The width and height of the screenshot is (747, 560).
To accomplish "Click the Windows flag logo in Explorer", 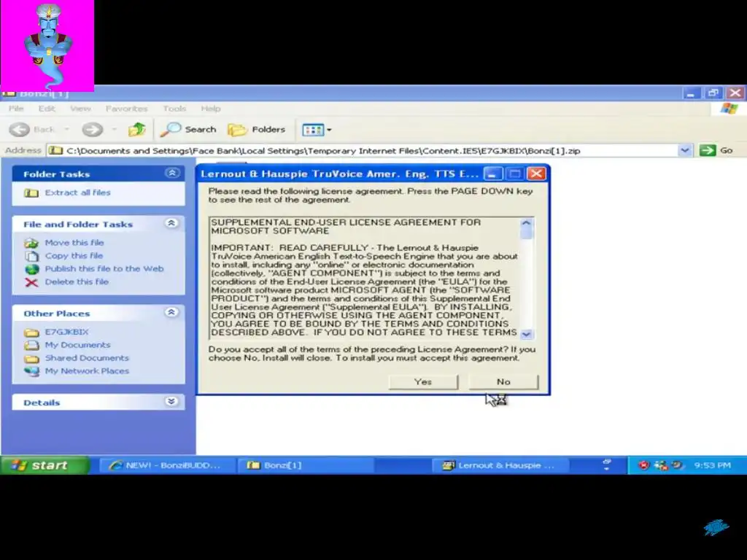I will click(729, 109).
